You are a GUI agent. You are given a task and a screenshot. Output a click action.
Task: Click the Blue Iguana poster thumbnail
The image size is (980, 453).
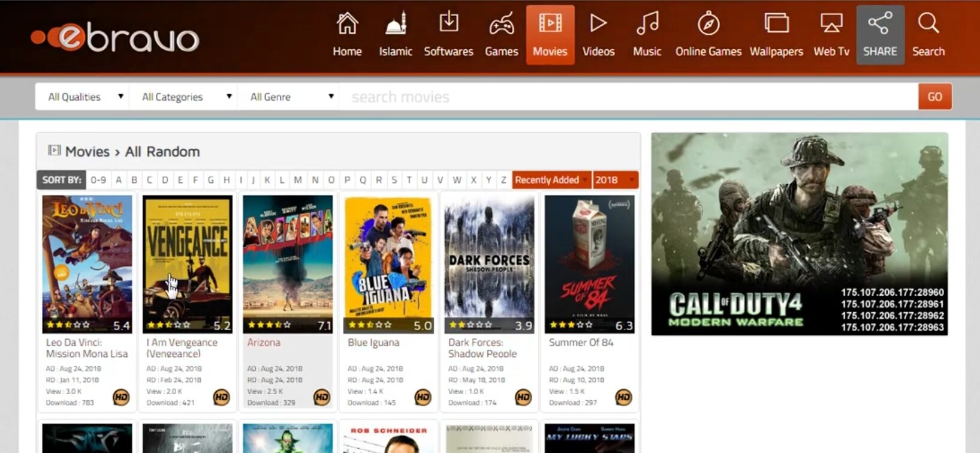coord(388,264)
